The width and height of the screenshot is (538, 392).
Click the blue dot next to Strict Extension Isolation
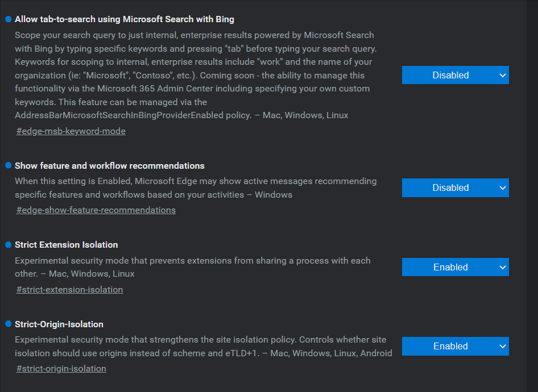9,245
